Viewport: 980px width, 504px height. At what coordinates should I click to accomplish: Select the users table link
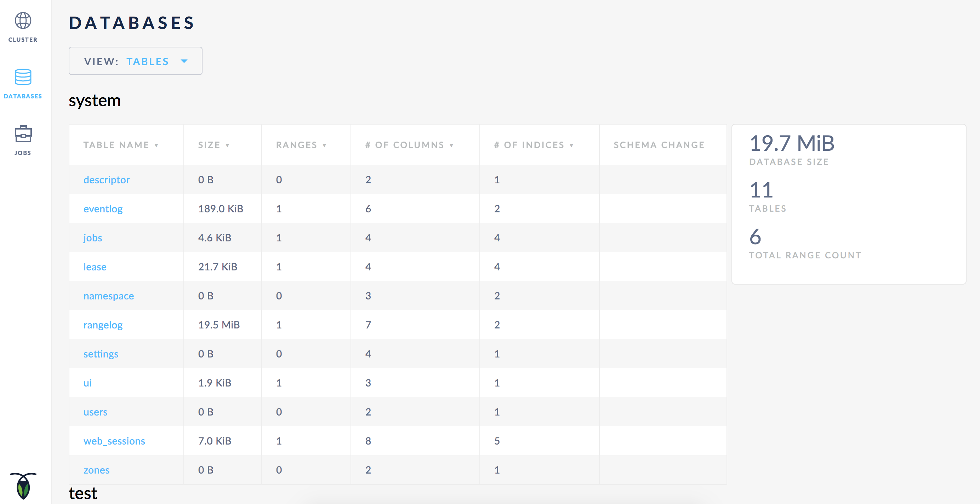pos(95,412)
